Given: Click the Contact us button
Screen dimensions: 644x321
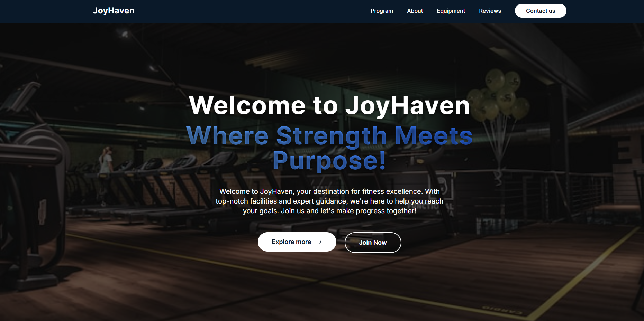Looking at the screenshot, I should point(541,11).
